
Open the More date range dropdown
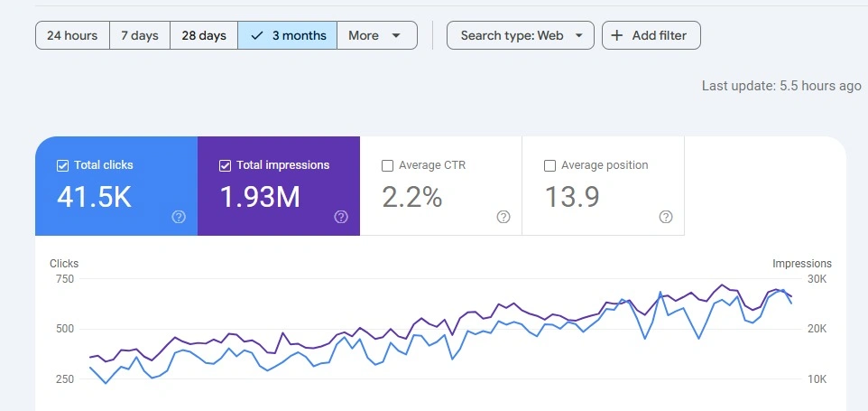click(x=377, y=35)
